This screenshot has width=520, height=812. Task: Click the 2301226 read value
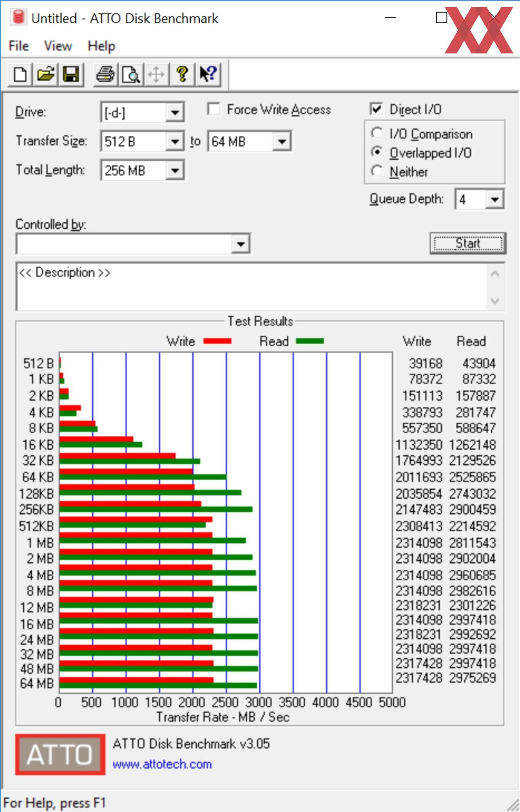tap(473, 605)
